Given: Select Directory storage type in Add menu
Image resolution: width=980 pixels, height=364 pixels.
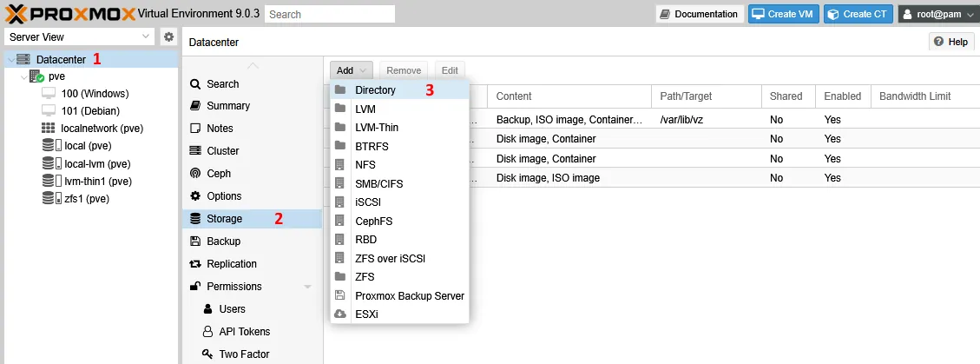Looking at the screenshot, I should (399, 90).
